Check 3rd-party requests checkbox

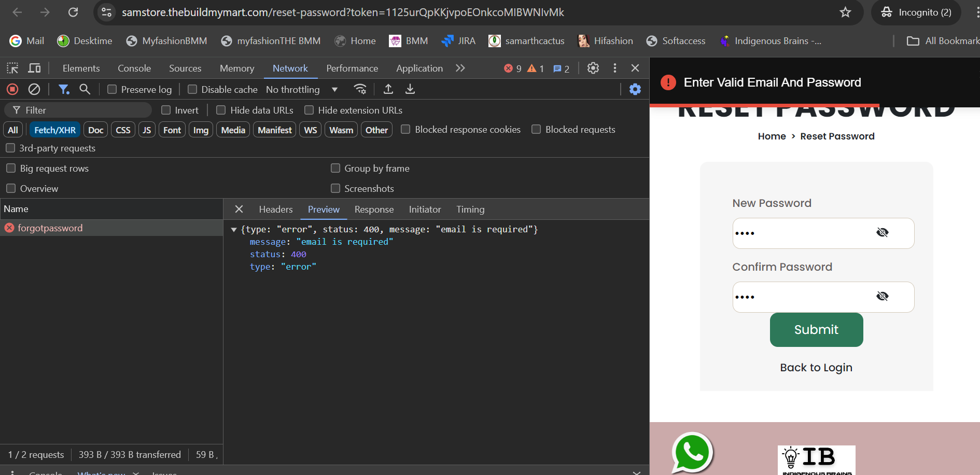pos(10,148)
